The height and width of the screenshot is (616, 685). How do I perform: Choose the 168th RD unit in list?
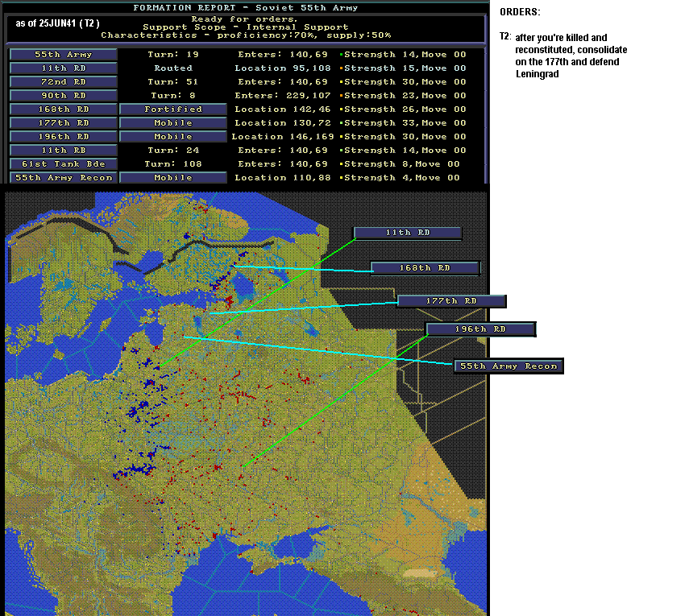pyautogui.click(x=64, y=110)
